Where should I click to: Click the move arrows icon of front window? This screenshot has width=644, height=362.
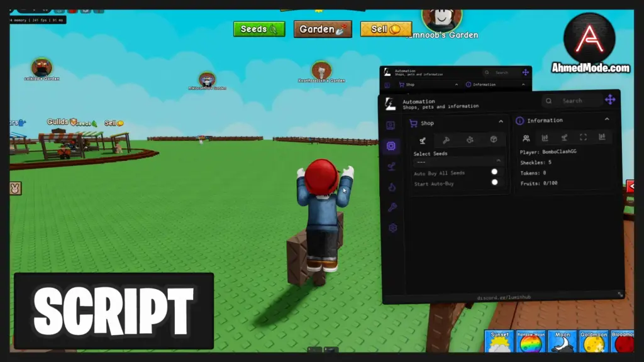coord(610,99)
